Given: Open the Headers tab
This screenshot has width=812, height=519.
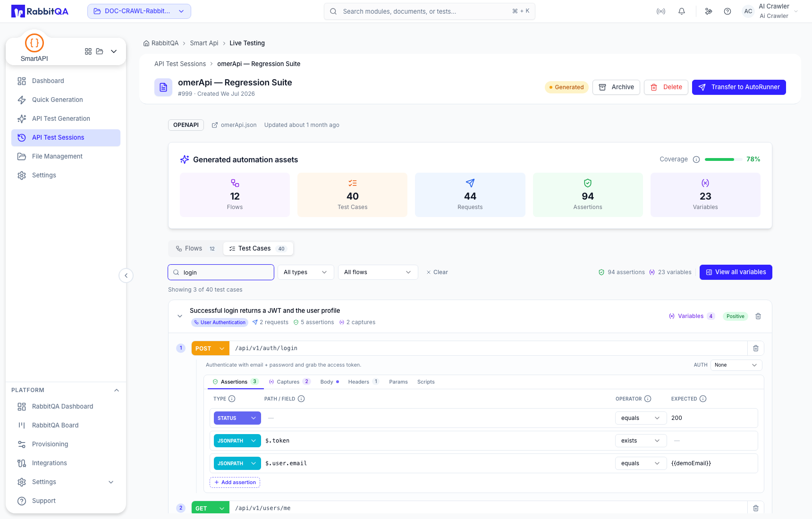Looking at the screenshot, I should click(364, 382).
